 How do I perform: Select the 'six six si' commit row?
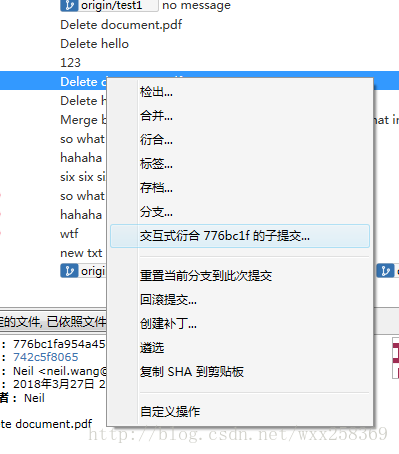pos(83,177)
